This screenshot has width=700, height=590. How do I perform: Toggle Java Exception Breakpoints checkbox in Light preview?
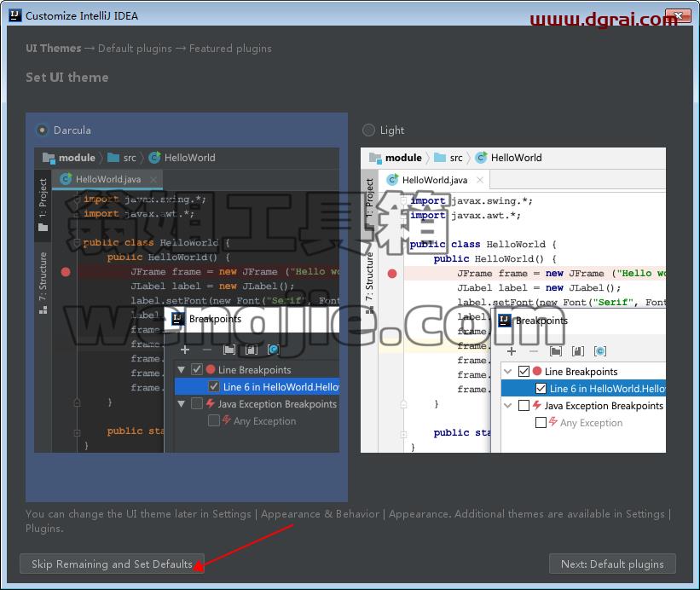coord(524,405)
